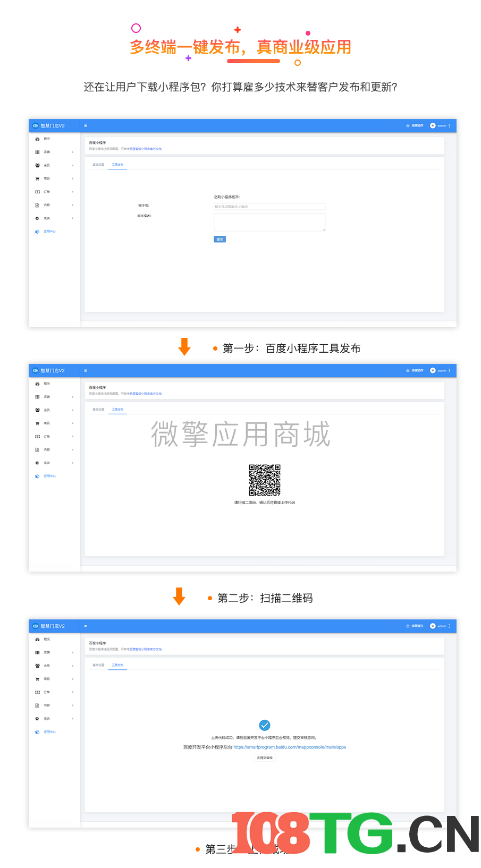Click the 系统 gear icon in the QR-code screen
Image resolution: width=481 pixels, height=868 pixels.
coord(37,463)
